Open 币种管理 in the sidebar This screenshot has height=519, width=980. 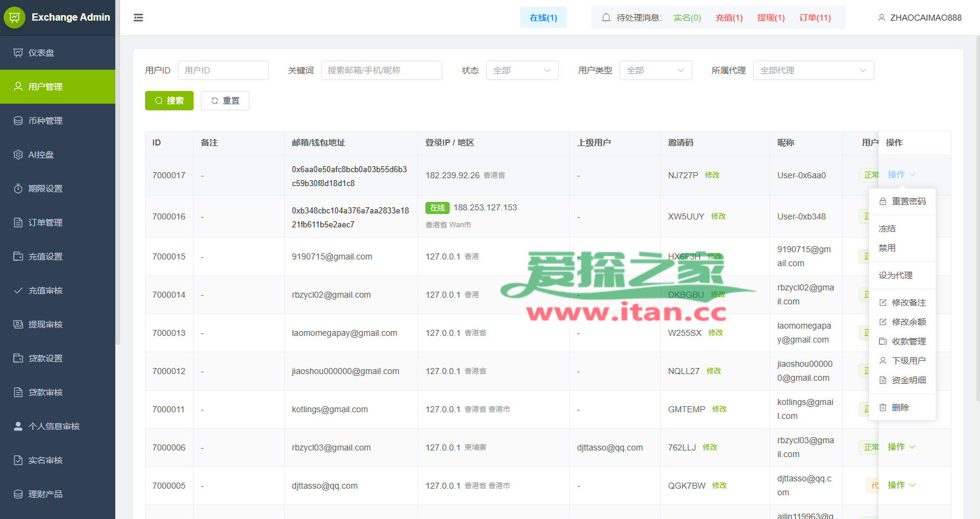point(46,121)
